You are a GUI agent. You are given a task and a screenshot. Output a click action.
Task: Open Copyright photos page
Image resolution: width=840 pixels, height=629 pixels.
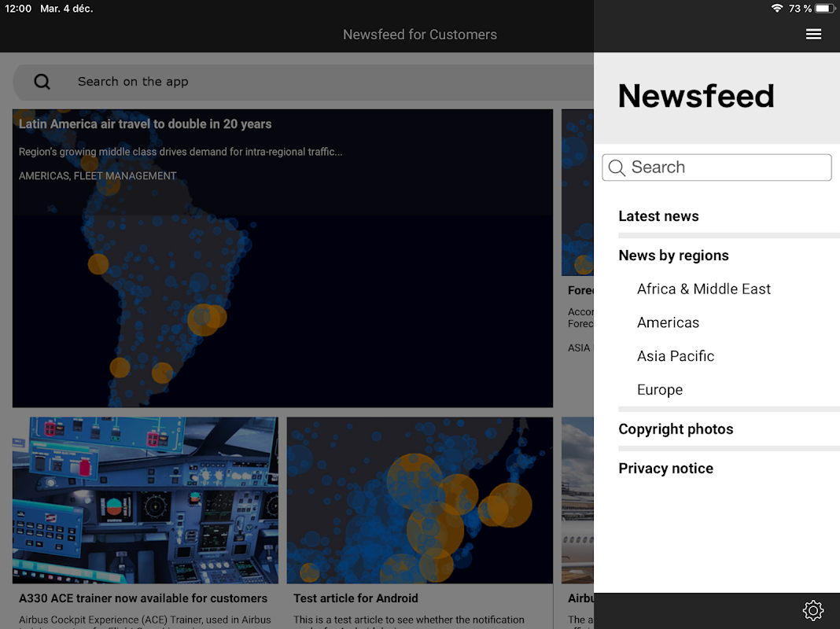(x=676, y=429)
